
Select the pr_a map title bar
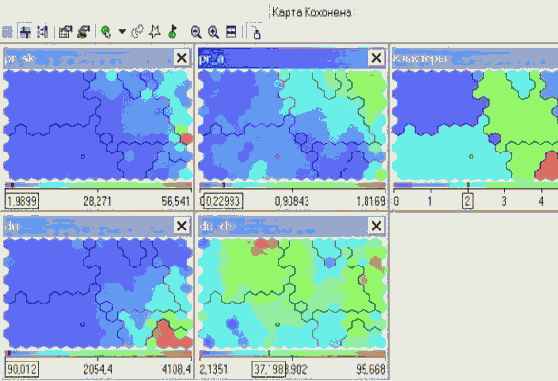click(283, 58)
